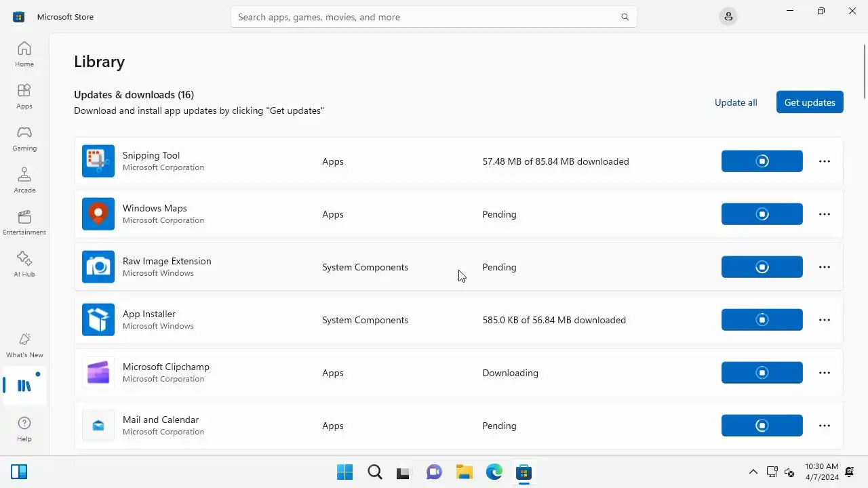Click the search magnifier icon
The image size is (868, 488).
[x=625, y=17]
